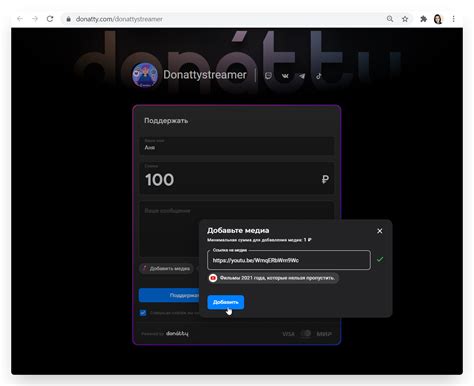This screenshot has height=386, width=474.
Task: Click the ruble currency symbol in amount field
Action: [325, 179]
